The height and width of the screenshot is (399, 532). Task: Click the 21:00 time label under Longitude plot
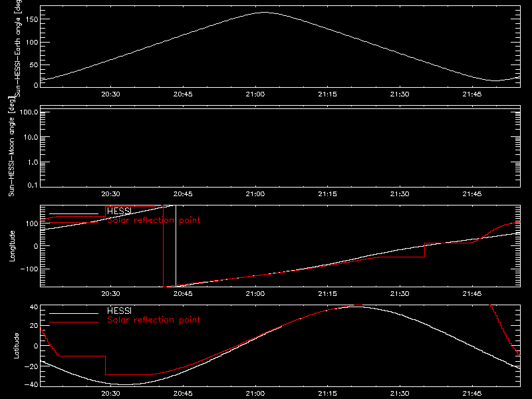click(x=255, y=293)
